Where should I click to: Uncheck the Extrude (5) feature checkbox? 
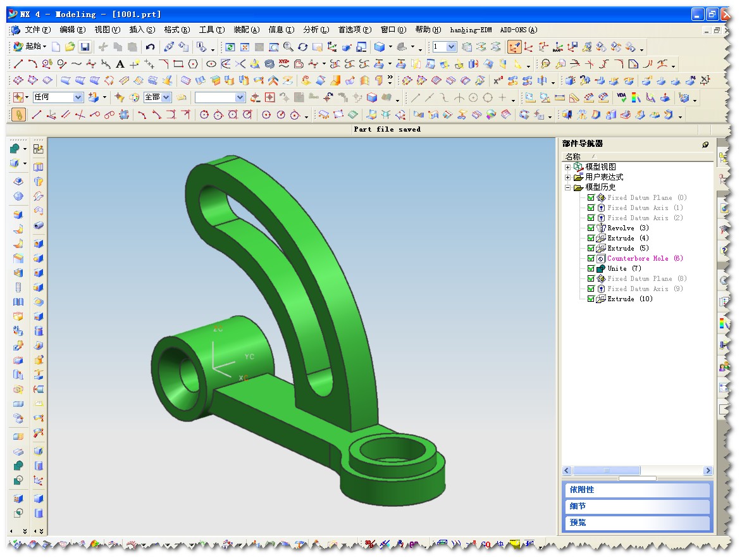tap(591, 248)
